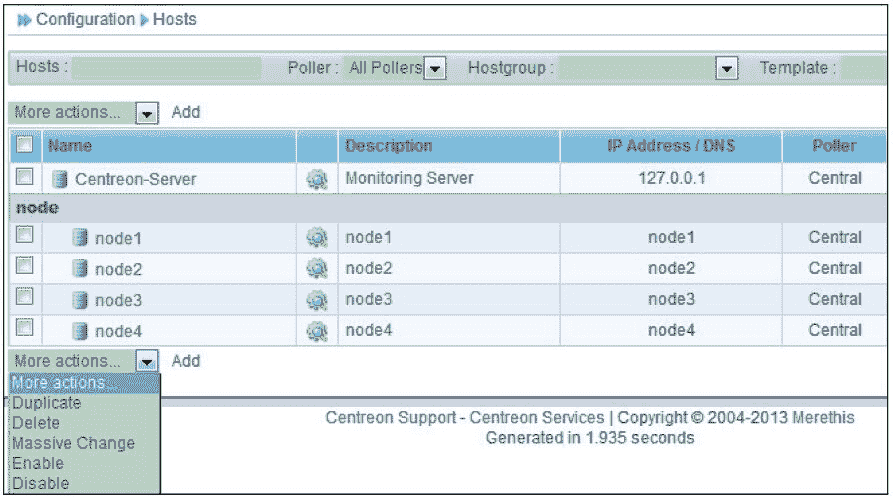Click the top 'Add' link
This screenshot has width=893, height=499.
[x=186, y=112]
